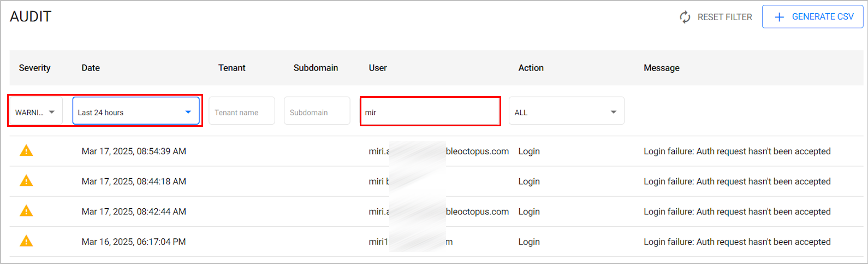The image size is (868, 264).
Task: Click warning icon for 08:54:39 AM entry
Action: (26, 150)
